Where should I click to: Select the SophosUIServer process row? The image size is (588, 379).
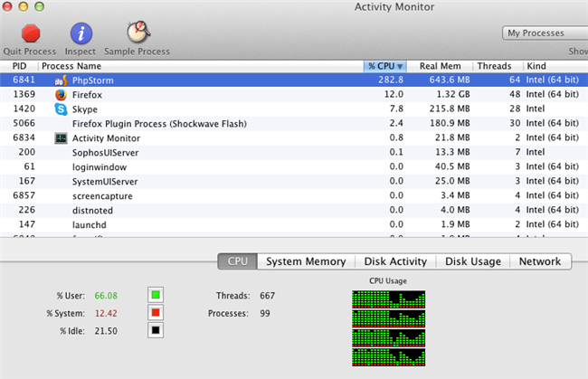294,152
